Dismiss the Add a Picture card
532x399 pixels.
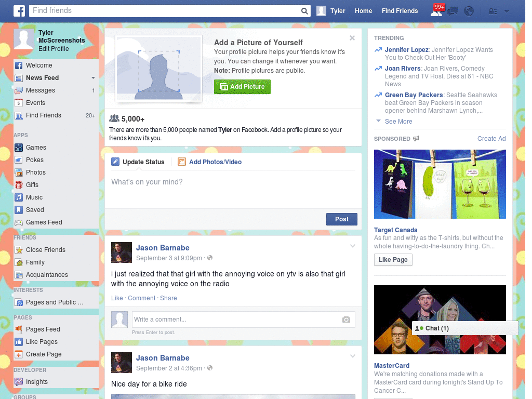point(352,38)
